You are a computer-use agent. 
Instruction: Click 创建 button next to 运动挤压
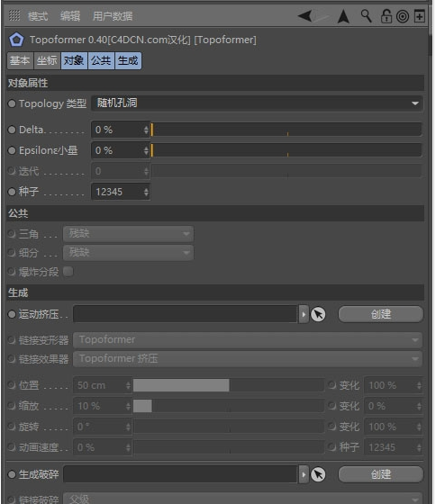(381, 314)
